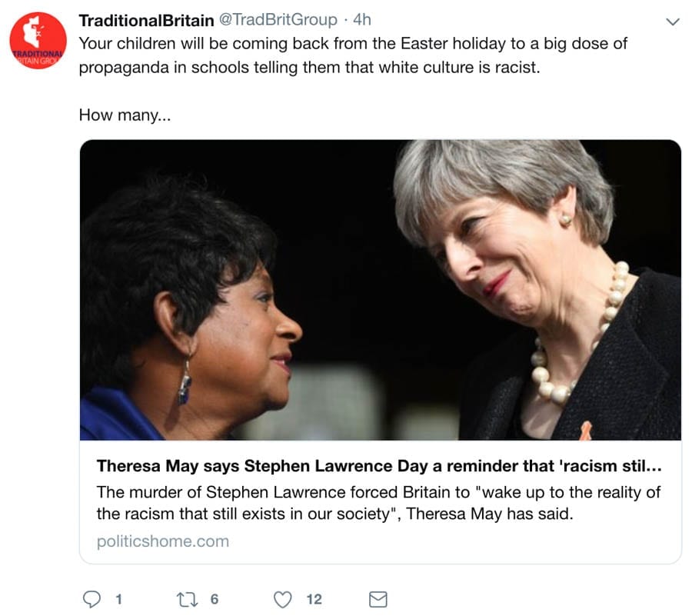Click the reply count number 1
The image size is (692, 616).
118,599
